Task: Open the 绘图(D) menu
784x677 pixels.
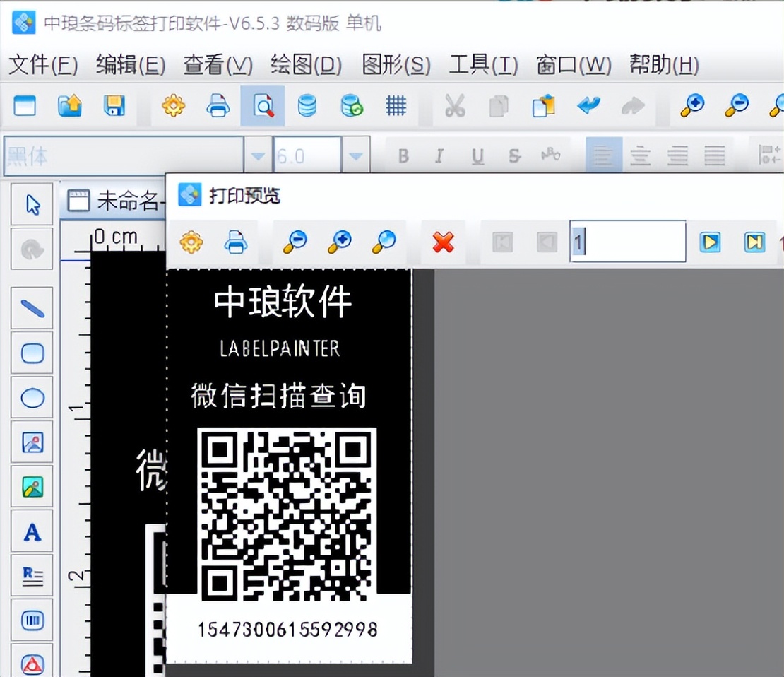Action: pos(306,65)
